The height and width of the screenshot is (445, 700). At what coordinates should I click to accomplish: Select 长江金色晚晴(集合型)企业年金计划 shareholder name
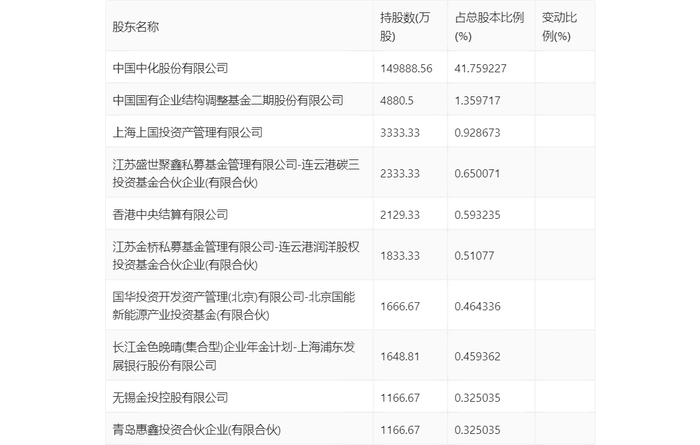(x=234, y=356)
